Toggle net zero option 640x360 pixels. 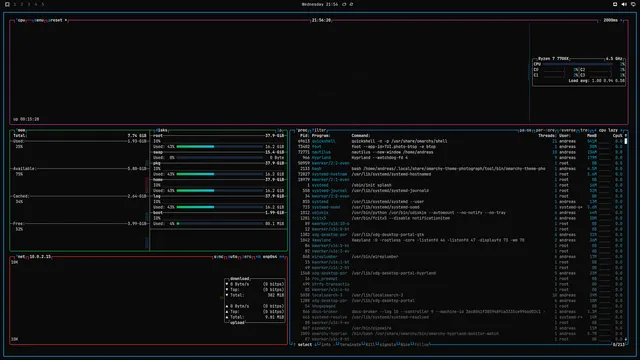click(247, 257)
